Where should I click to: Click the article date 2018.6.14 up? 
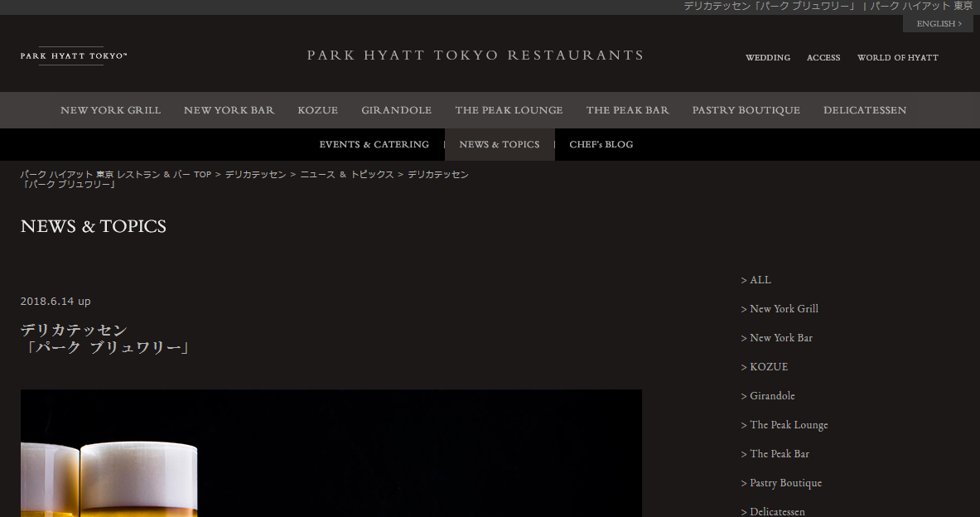[56, 302]
